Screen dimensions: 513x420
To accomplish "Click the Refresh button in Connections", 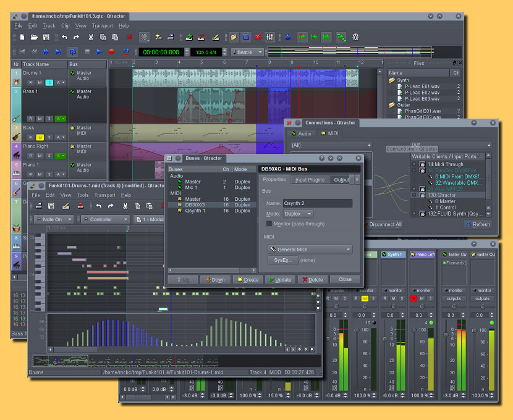I will (x=477, y=224).
